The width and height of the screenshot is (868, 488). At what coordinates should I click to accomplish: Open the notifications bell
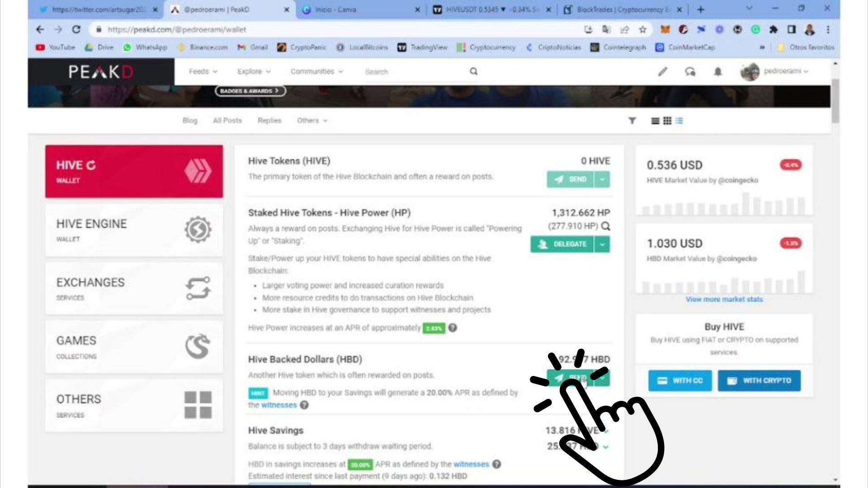[718, 71]
